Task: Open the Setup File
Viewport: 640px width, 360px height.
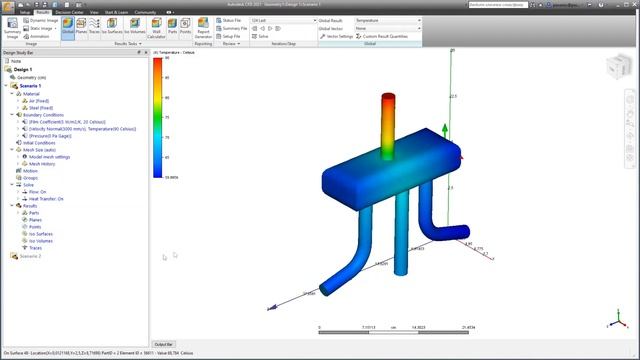Action: click(x=228, y=36)
